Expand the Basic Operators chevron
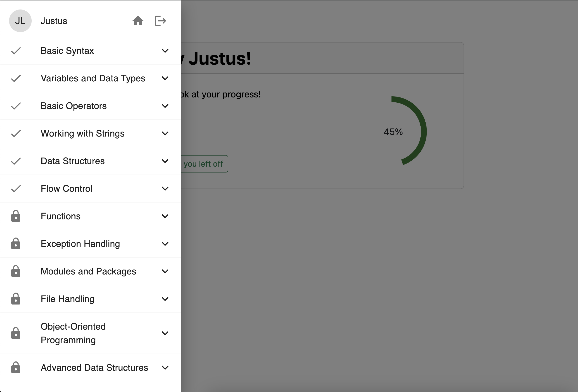The image size is (578, 392). [165, 106]
